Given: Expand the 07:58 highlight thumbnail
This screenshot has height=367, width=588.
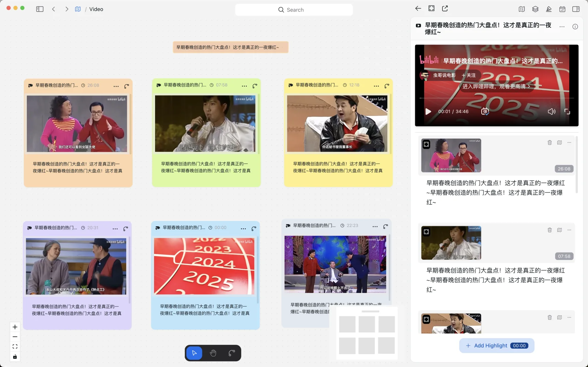Looking at the screenshot, I should tap(426, 232).
